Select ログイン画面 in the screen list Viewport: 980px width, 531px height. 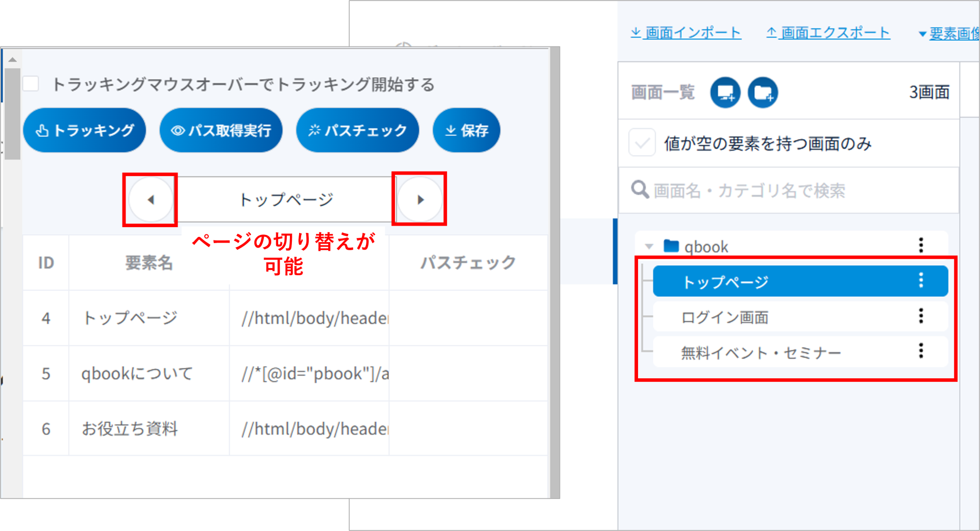(x=725, y=318)
